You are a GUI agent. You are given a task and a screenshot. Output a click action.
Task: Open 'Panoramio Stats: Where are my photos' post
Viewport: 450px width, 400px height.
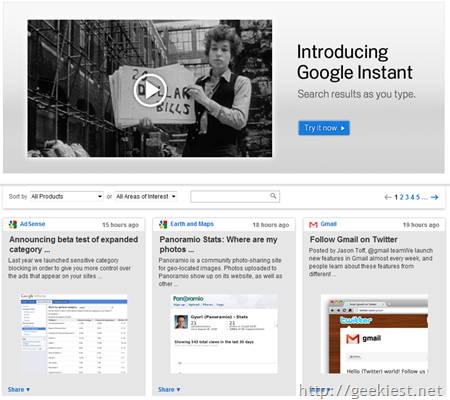coord(218,244)
